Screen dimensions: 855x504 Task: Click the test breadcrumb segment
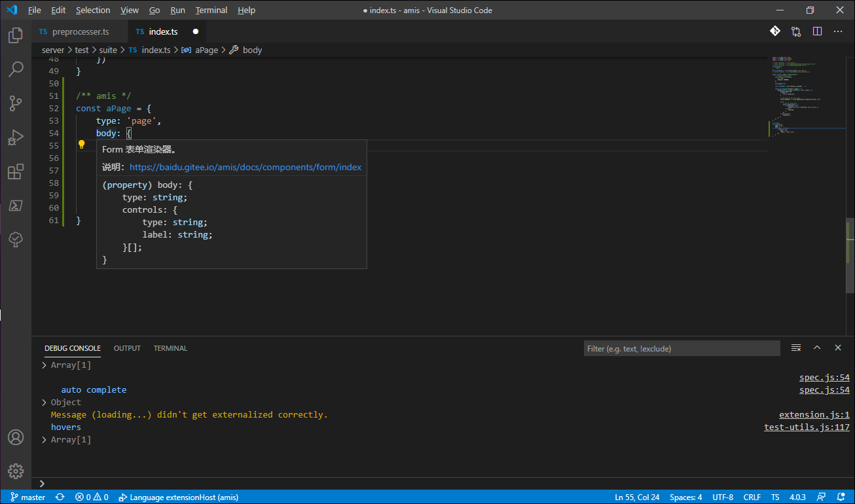(x=82, y=50)
